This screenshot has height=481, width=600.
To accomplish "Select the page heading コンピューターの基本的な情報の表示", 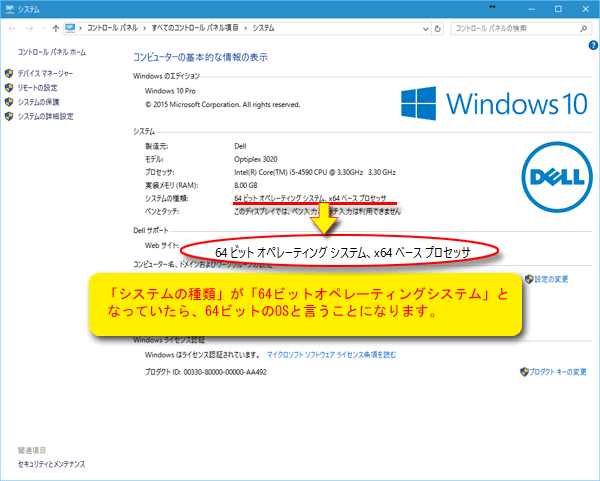I will [x=200, y=57].
